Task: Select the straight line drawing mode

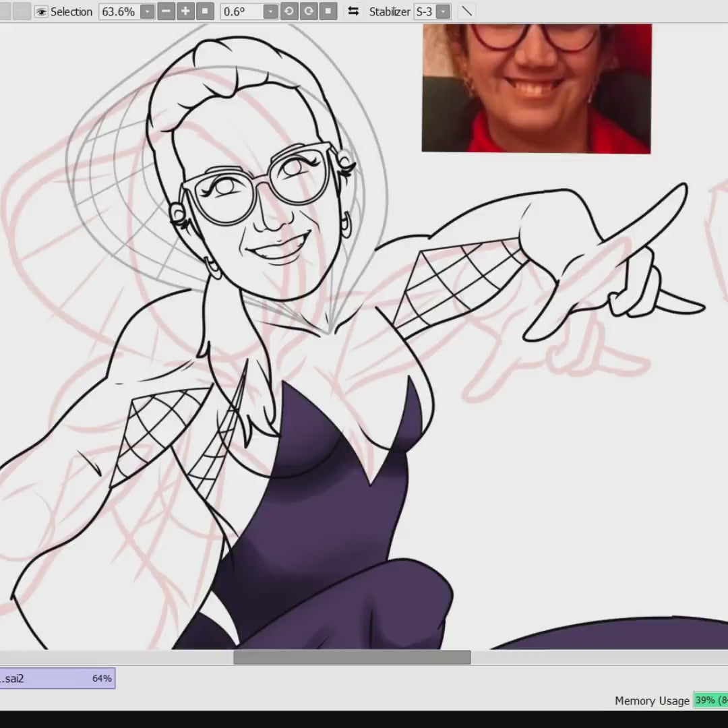Action: pos(466,11)
